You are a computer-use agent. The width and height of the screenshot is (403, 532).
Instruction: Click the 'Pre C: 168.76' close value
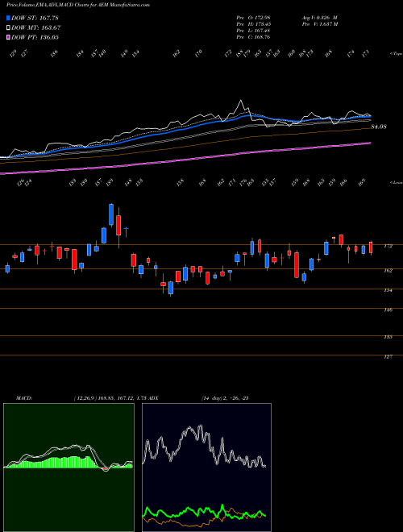tap(253, 37)
